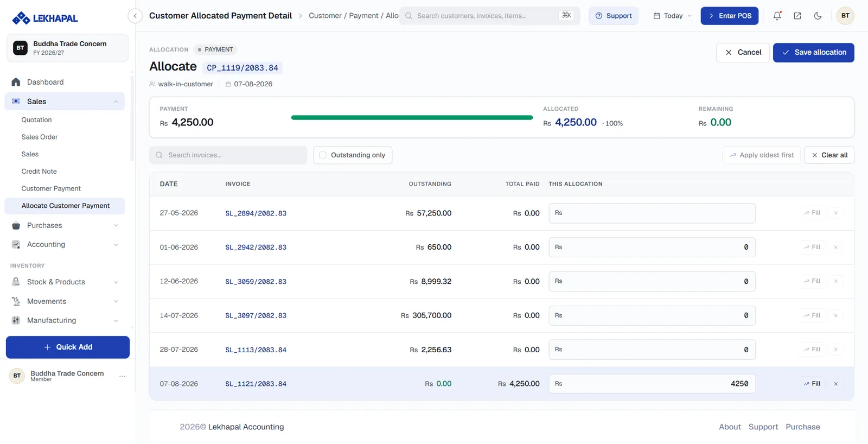Screen dimensions: 868x444
Task: Fill allocation for SL_1121/2083.84
Action: (x=812, y=384)
